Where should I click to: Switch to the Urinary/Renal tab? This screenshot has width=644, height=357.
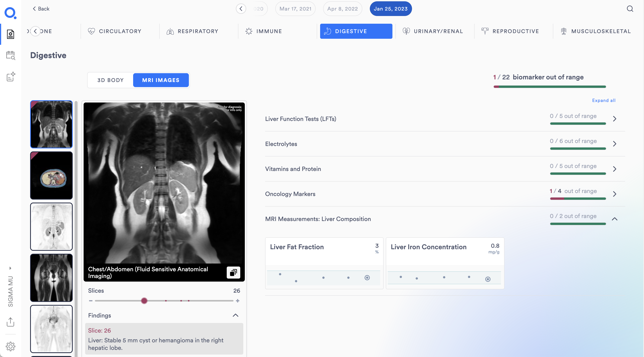tap(433, 31)
